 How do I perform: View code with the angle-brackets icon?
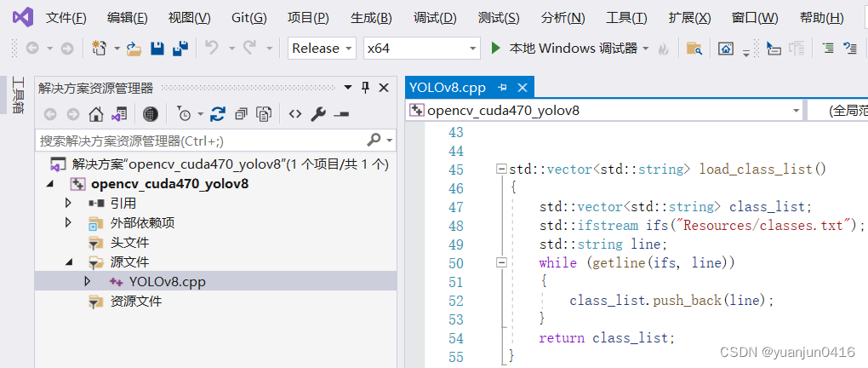[x=295, y=114]
